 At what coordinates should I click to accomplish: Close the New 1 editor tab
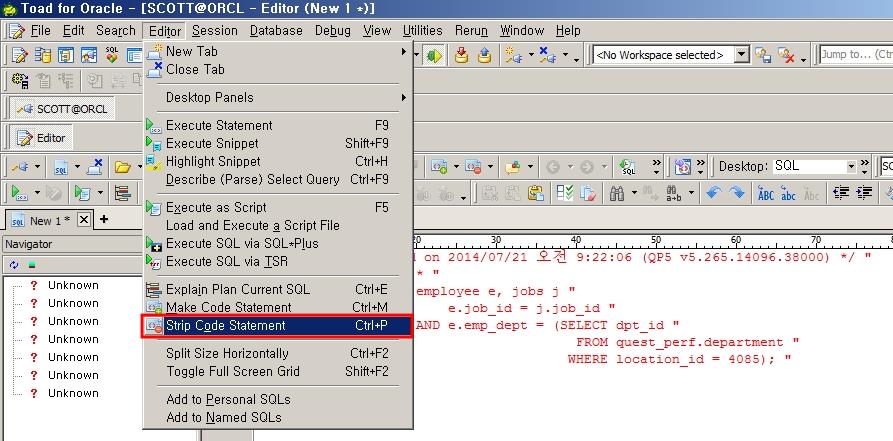[84, 220]
